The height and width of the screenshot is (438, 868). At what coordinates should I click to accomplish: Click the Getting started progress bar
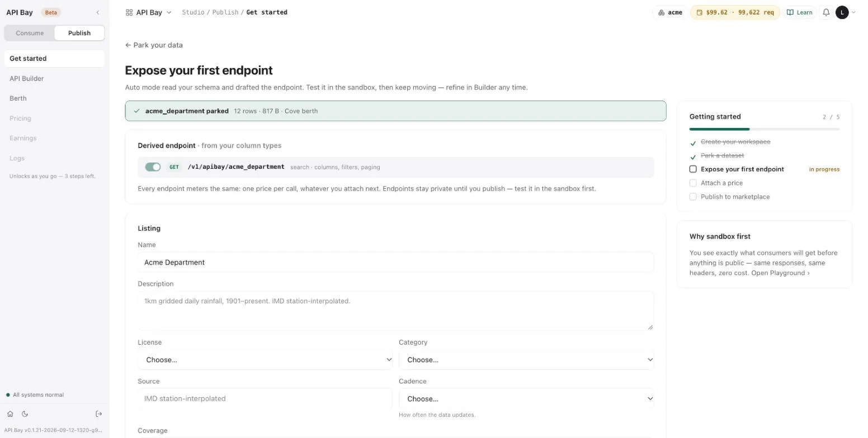tap(765, 129)
